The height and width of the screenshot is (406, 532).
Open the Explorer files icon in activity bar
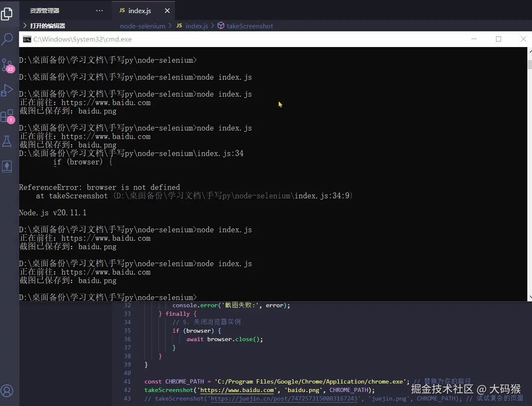pos(7,14)
